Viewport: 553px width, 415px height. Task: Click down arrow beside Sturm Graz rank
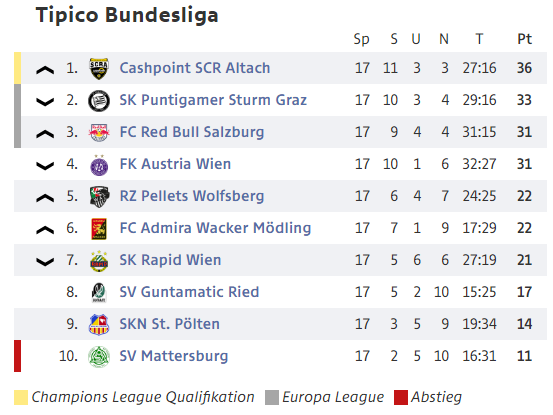(x=45, y=102)
